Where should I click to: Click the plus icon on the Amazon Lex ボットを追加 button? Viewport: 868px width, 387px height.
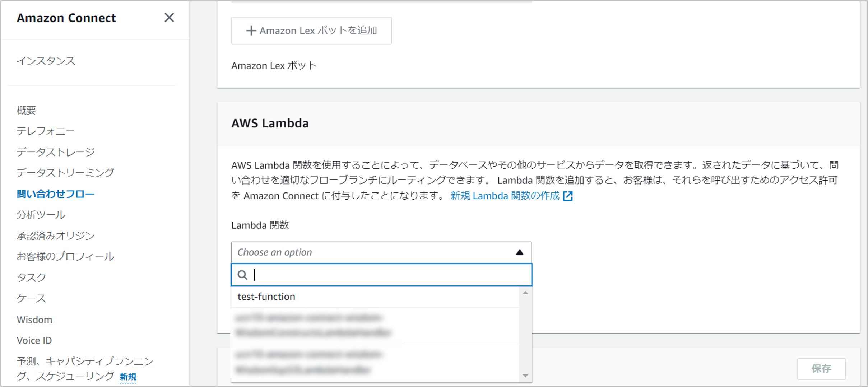click(x=251, y=31)
